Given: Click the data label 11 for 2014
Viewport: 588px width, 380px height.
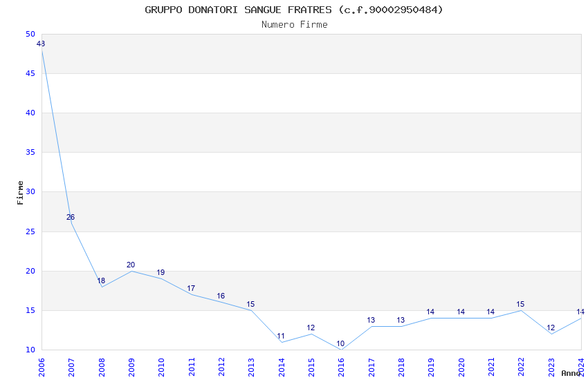Looking at the screenshot, I should click(x=281, y=336).
